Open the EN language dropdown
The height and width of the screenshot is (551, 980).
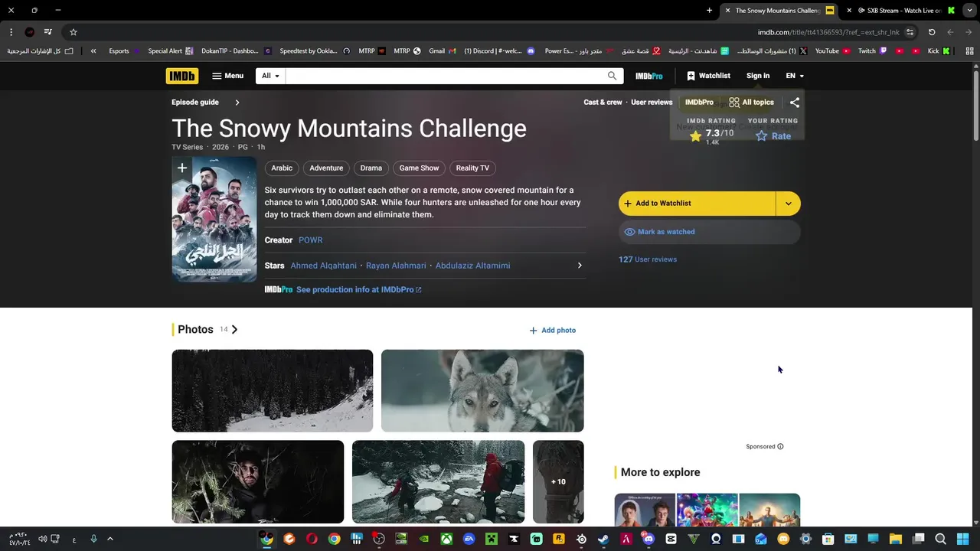point(795,76)
